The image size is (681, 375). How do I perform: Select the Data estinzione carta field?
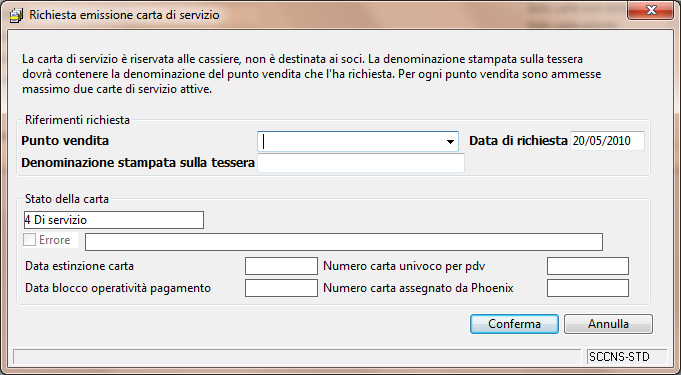[x=281, y=266]
